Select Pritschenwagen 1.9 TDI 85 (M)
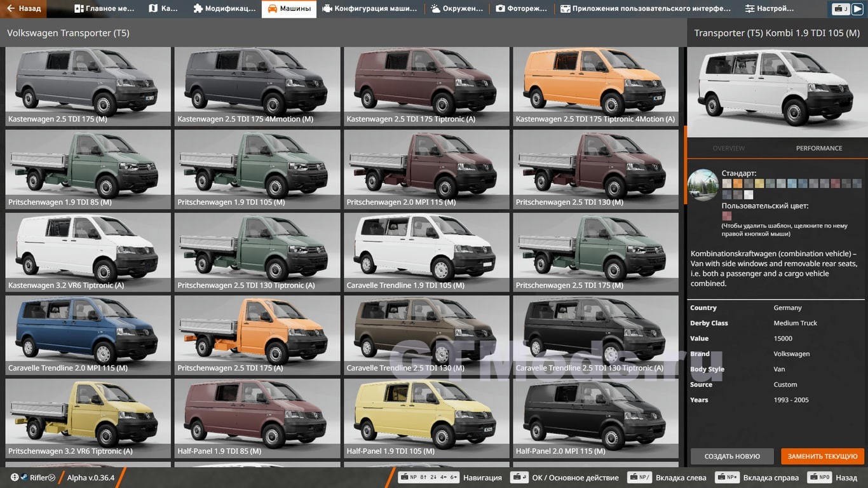Image resolution: width=868 pixels, height=488 pixels. (x=88, y=170)
